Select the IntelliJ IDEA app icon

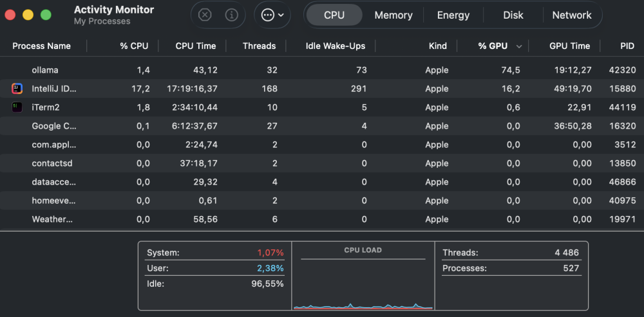17,89
